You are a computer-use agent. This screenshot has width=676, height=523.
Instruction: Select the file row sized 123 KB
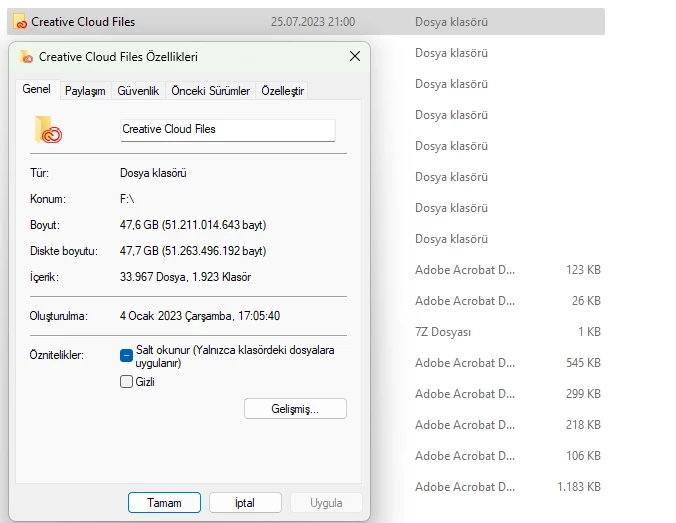(508, 270)
